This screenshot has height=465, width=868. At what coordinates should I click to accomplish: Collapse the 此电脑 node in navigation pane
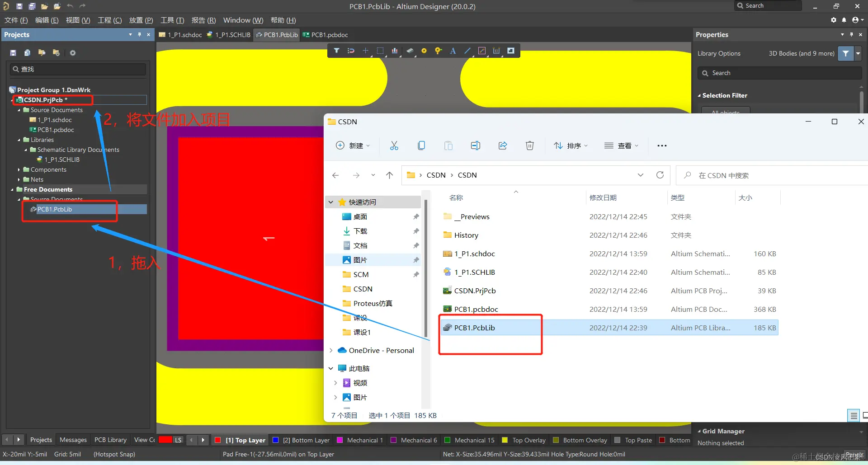[x=331, y=368]
